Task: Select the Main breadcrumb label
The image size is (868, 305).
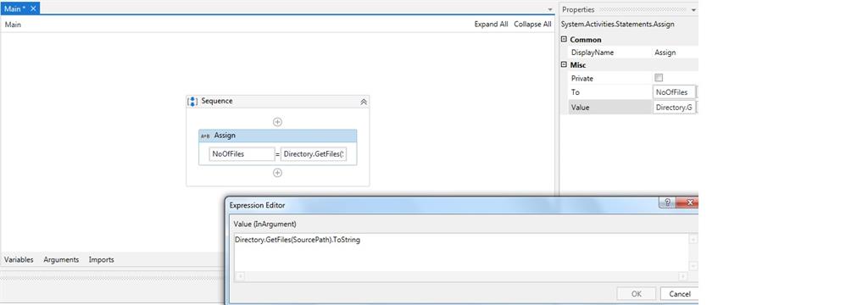Action: [14, 25]
